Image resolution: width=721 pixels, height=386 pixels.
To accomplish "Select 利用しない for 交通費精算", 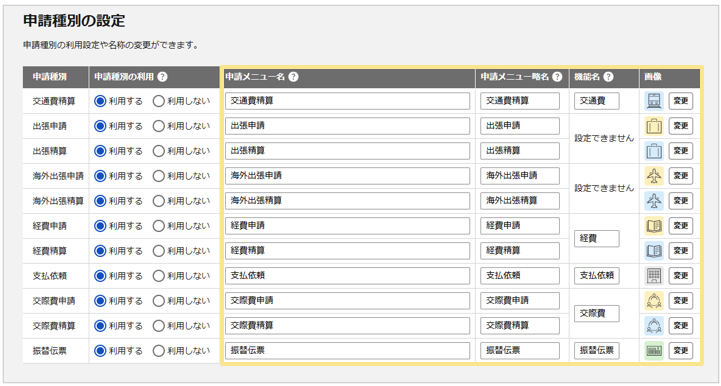I will pos(159,101).
